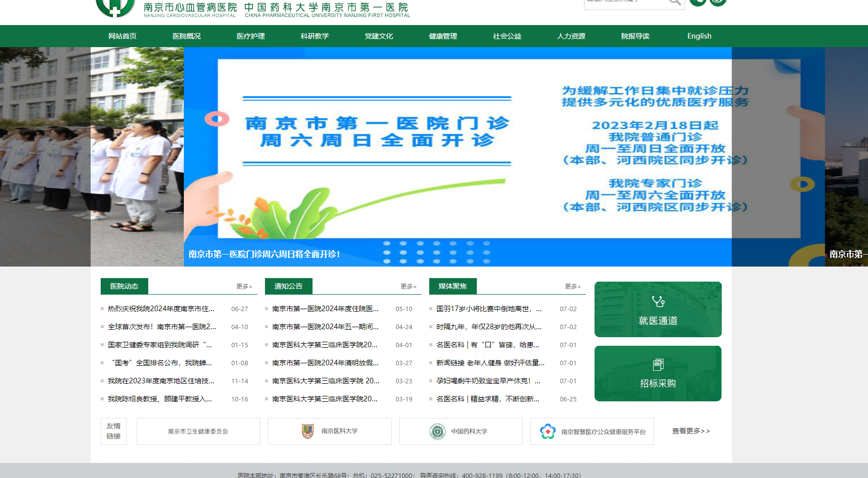Open notice 南京市第一医院2024年度住院医...
This screenshot has width=868, height=478.
(325, 309)
